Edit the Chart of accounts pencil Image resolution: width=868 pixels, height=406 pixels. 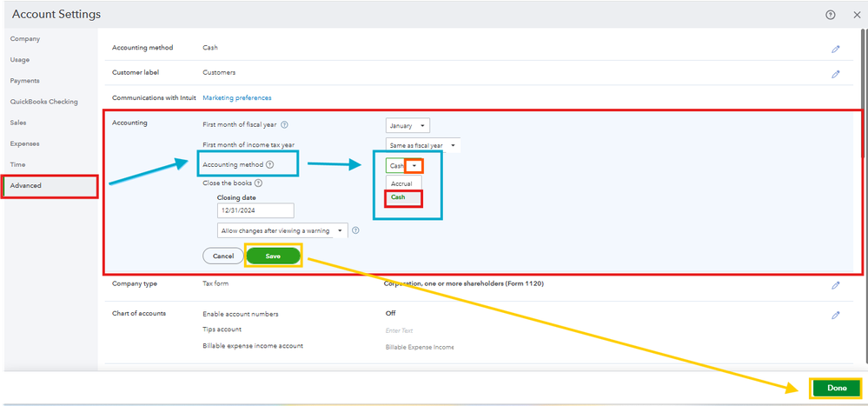tap(835, 315)
